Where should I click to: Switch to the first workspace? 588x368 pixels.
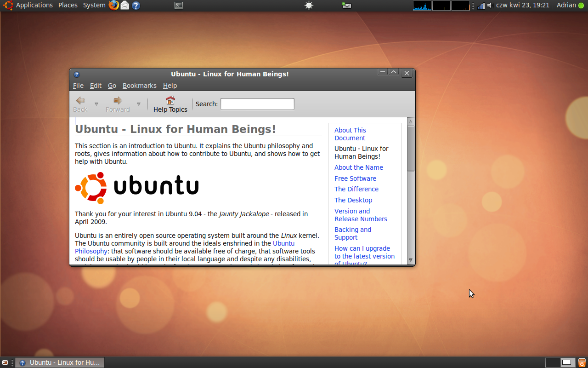[x=553, y=362]
